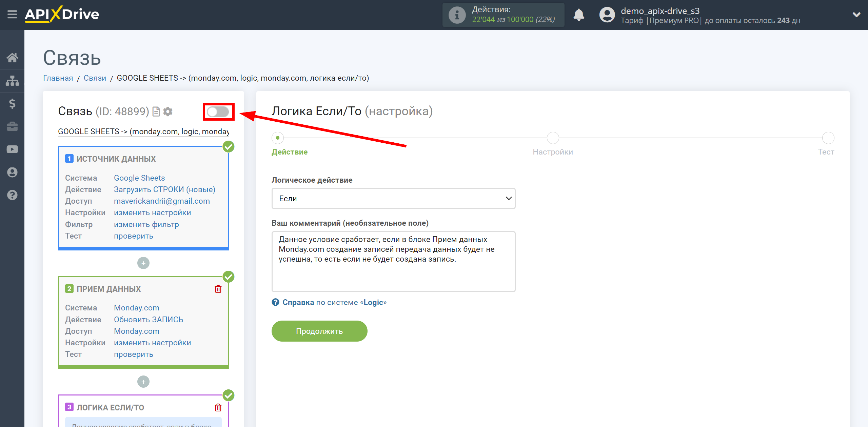The height and width of the screenshot is (427, 868).
Task: Open the notifications bell
Action: click(x=579, y=15)
